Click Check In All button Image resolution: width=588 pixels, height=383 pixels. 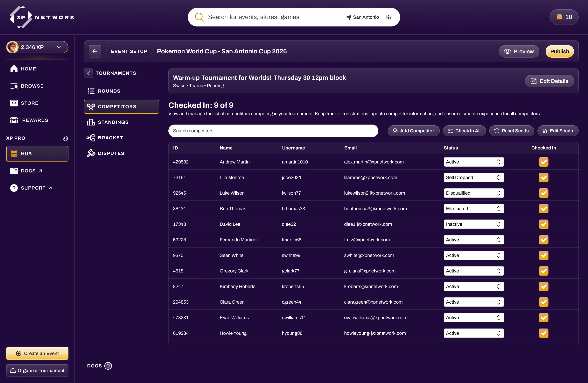(x=465, y=131)
